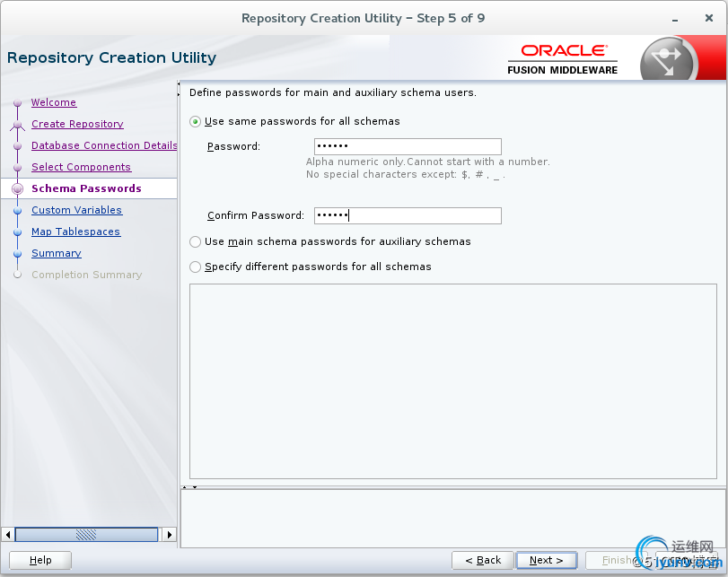Go to Select Components step
Image resolution: width=728 pixels, height=577 pixels.
click(x=82, y=167)
